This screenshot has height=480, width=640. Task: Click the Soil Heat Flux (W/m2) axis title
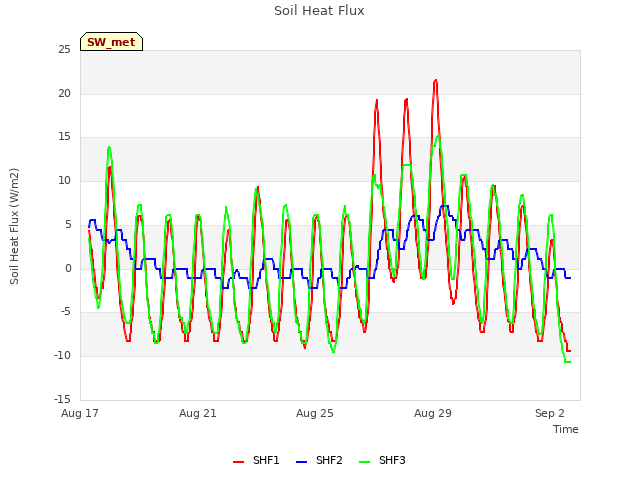[14, 226]
